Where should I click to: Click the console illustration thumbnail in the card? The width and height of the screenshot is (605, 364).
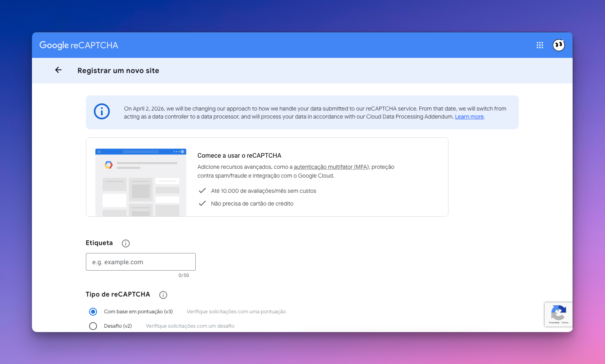(x=141, y=182)
